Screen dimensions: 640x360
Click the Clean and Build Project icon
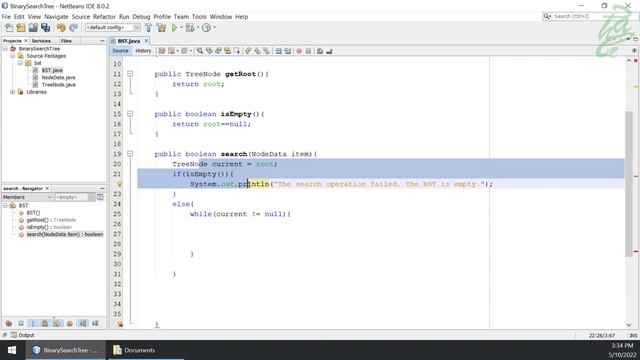(162, 28)
